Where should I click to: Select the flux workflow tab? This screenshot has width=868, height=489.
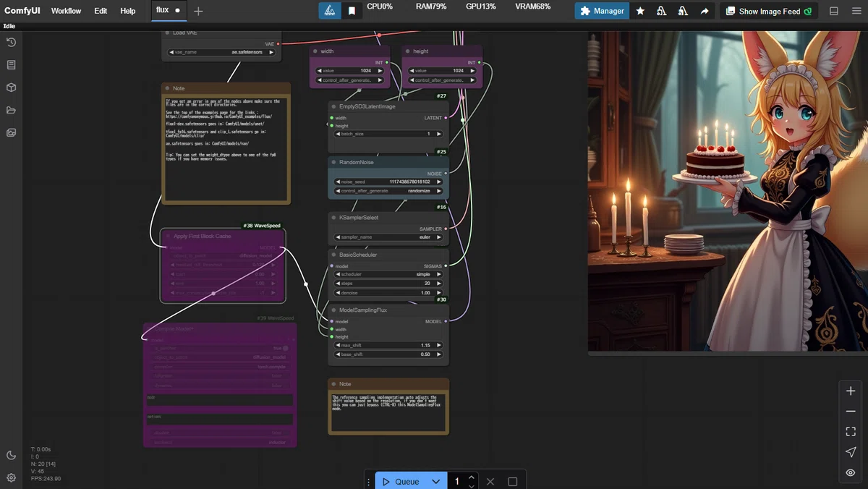pos(168,10)
